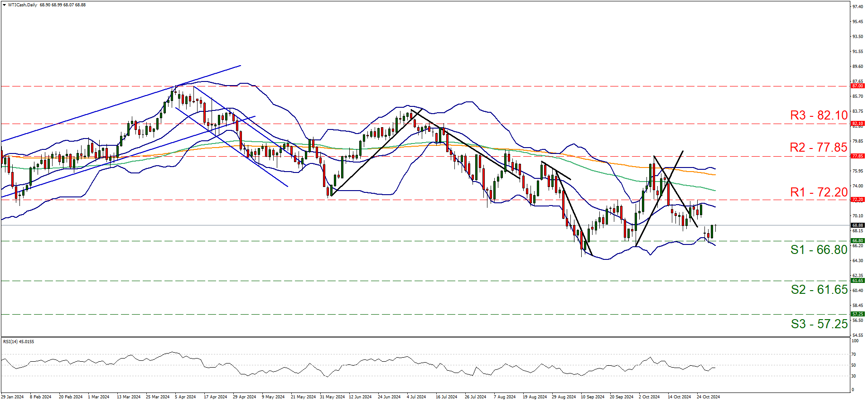The image size is (868, 402).
Task: Select the green 66.80 axis price tag
Action: click(x=857, y=241)
